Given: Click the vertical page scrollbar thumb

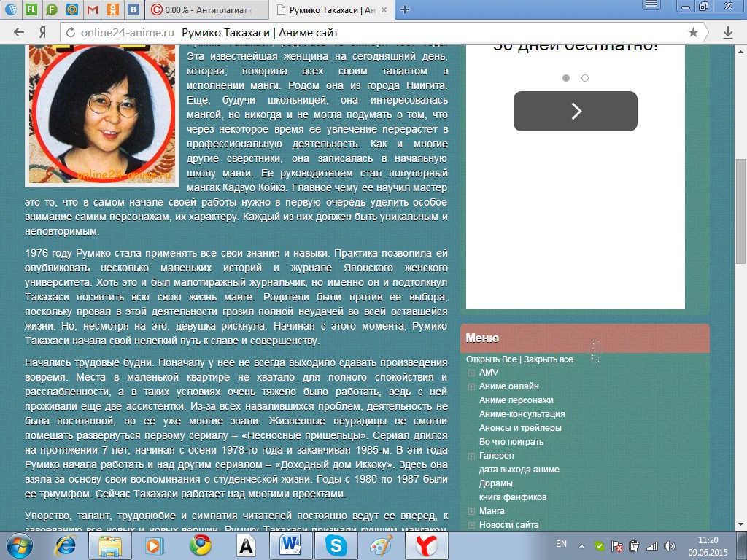Looking at the screenshot, I should (x=741, y=211).
